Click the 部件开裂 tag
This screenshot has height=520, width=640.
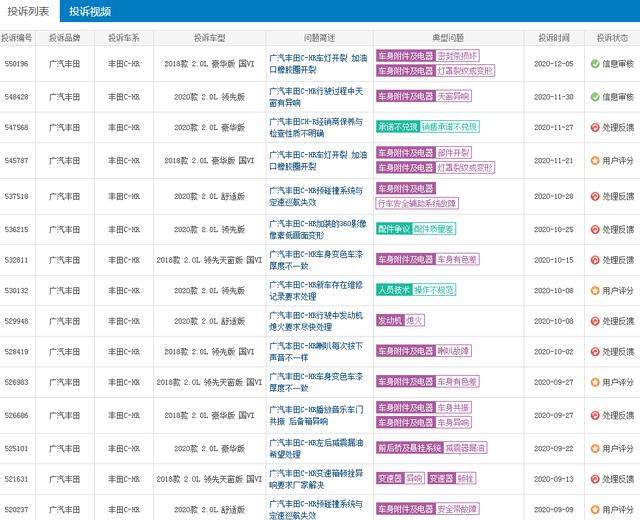453,153
